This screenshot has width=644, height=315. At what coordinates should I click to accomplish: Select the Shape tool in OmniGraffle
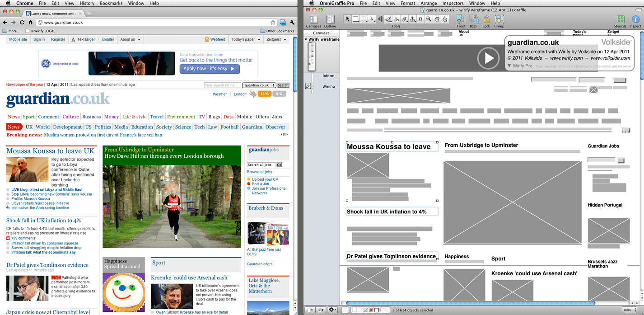[x=355, y=19]
